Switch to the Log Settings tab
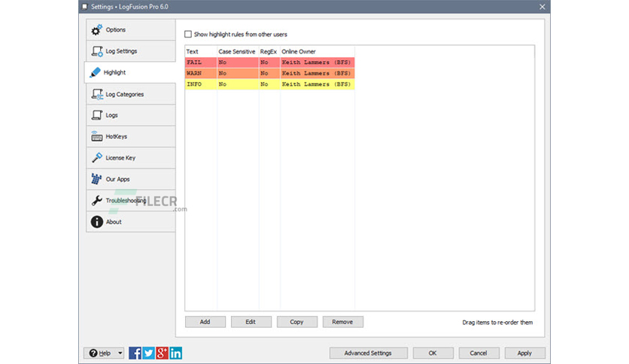The image size is (629, 364). point(131,51)
